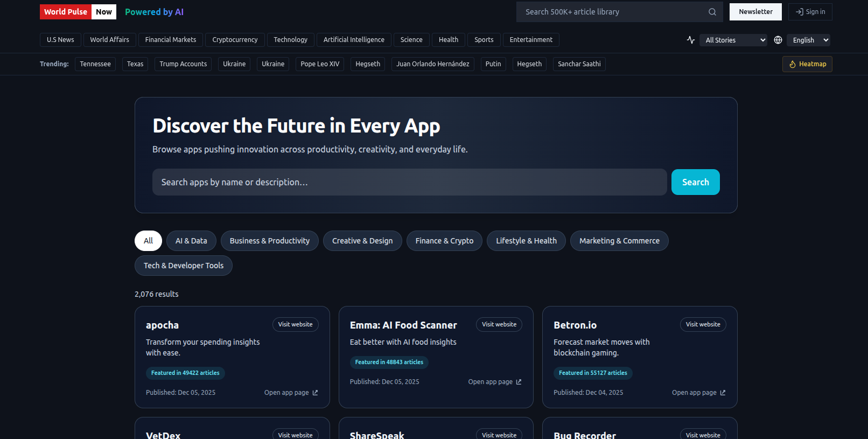Open the apocha app title

(162, 325)
